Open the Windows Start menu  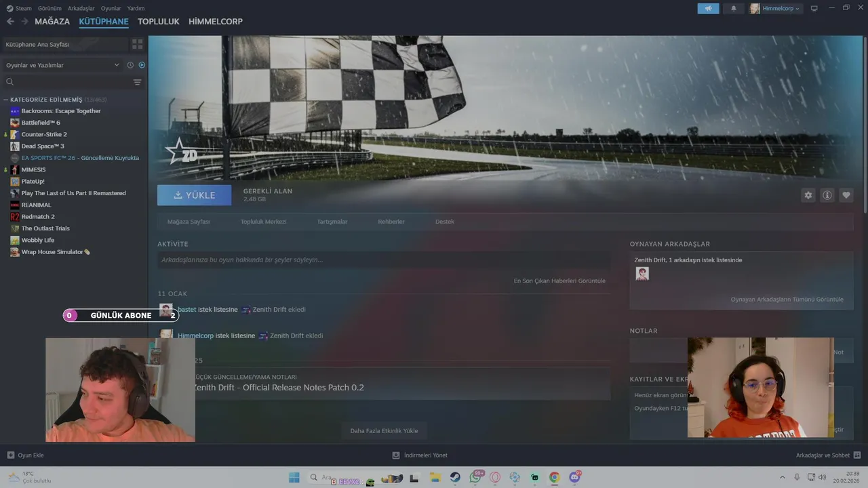pos(294,477)
